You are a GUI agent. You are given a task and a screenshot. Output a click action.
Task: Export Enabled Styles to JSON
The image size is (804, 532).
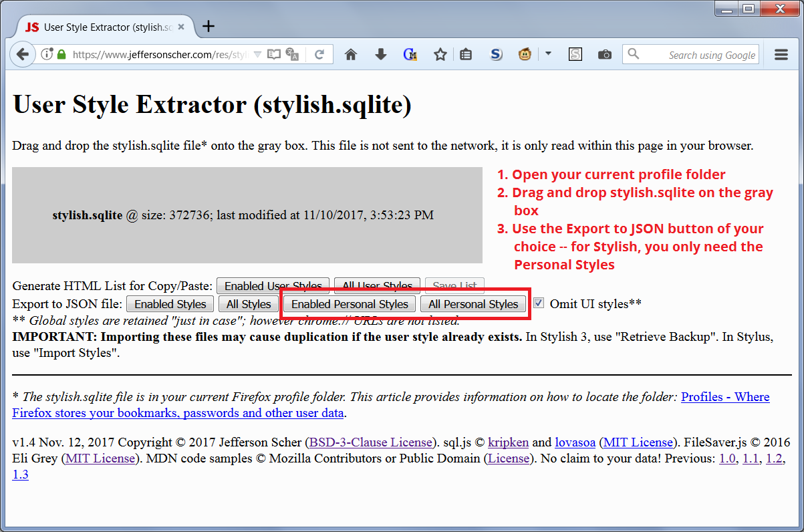(170, 304)
